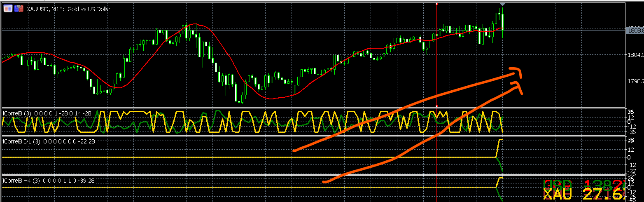Viewport: 644px width, 202px height.
Task: Select the iCorrel8 D1 (3) indicator label
Action: tap(49, 141)
